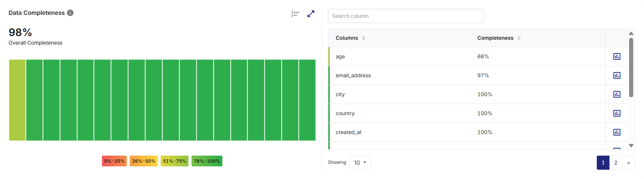Switch to the bar chart view icon
Viewport: 644px width, 179px height.
click(296, 14)
